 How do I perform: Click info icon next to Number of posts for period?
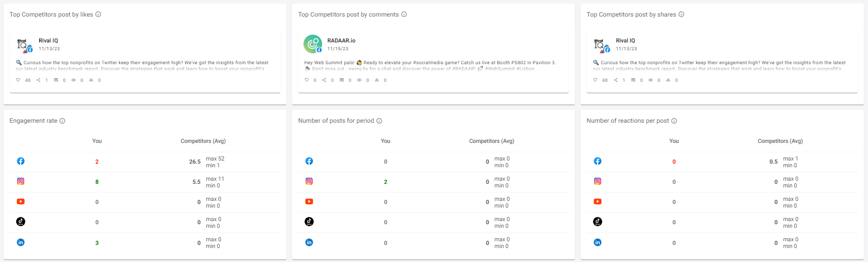tap(379, 121)
